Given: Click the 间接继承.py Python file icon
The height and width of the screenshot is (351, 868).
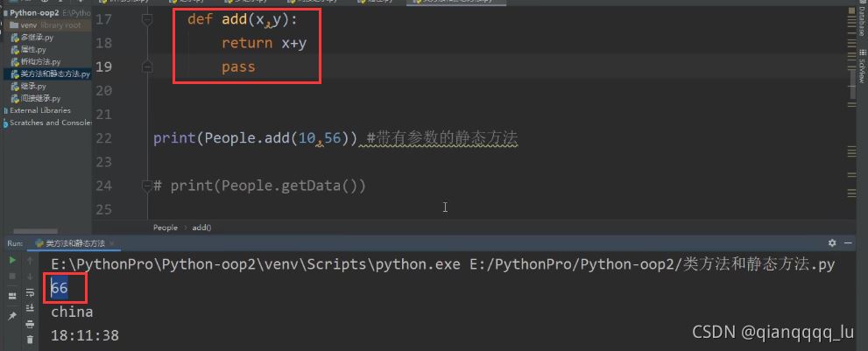Looking at the screenshot, I should (x=15, y=99).
